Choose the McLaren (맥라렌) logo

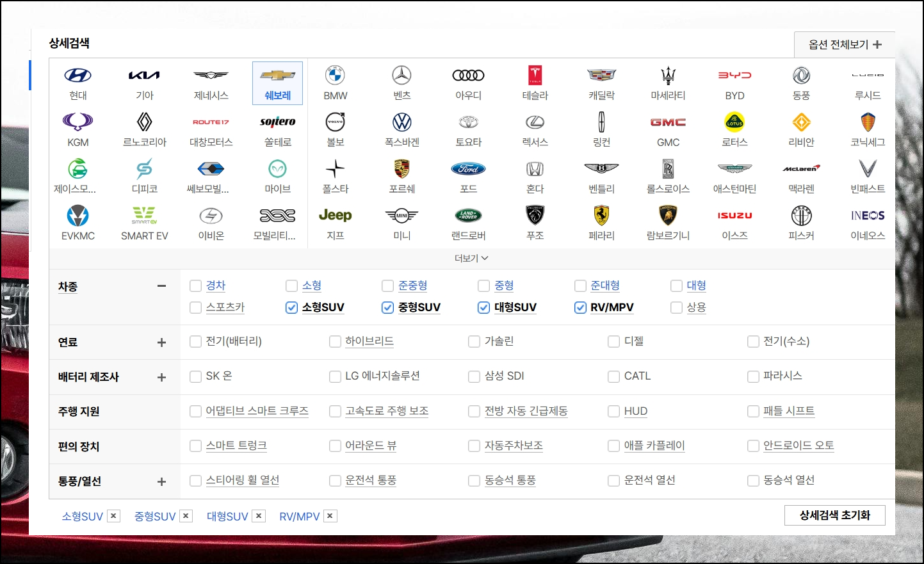[802, 169]
